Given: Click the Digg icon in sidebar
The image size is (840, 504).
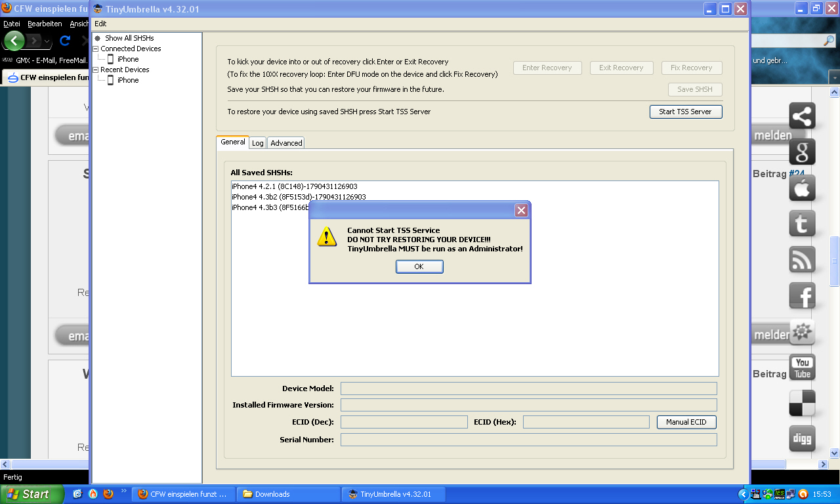Looking at the screenshot, I should 802,438.
